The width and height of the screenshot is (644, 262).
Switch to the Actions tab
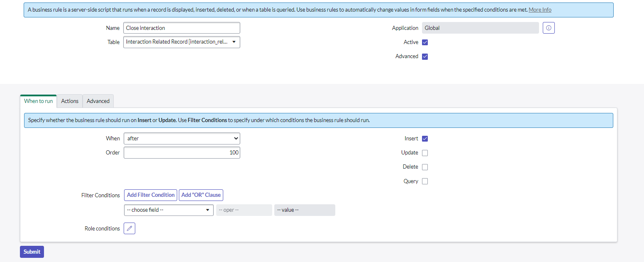70,101
